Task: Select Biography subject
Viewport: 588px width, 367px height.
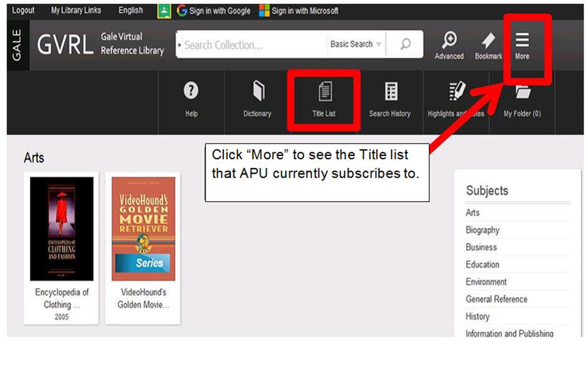Action: [x=483, y=230]
